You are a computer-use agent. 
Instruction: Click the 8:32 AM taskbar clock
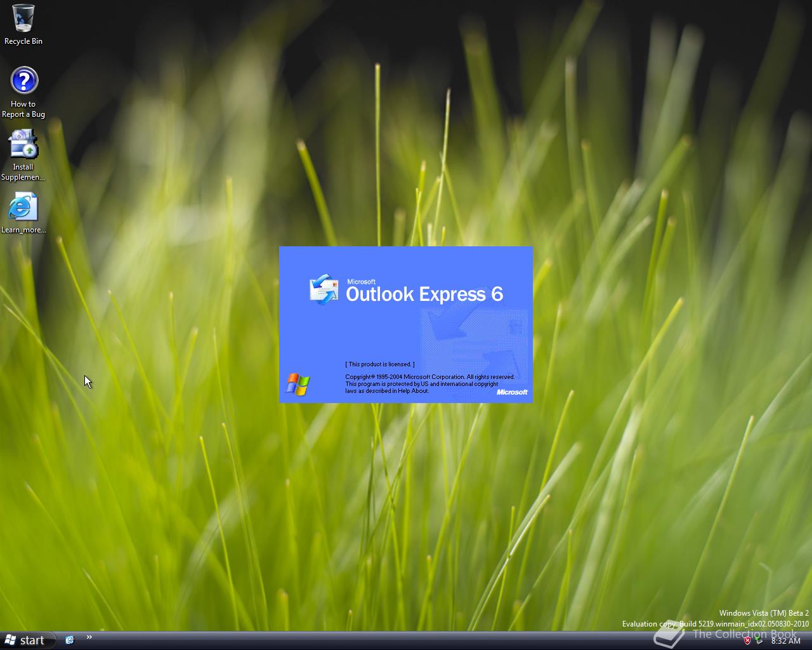point(785,641)
